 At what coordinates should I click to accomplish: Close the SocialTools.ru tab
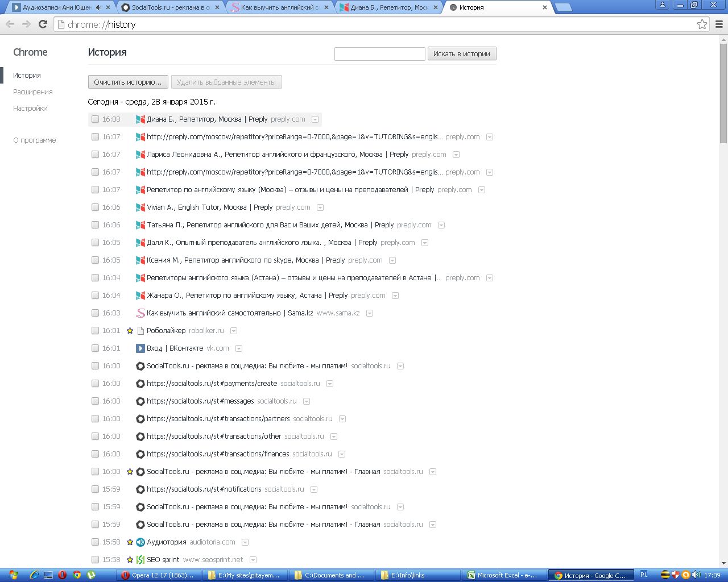point(217,7)
